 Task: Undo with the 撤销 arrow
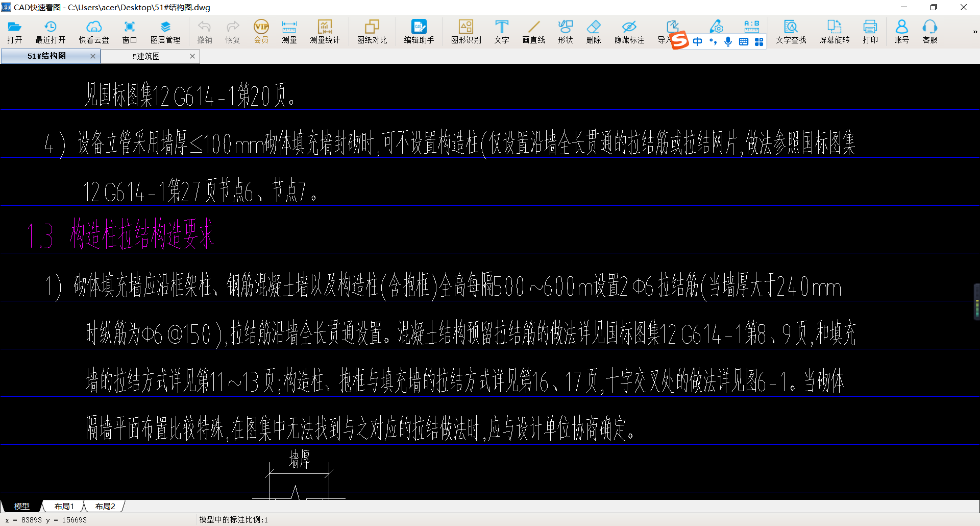coord(205,32)
